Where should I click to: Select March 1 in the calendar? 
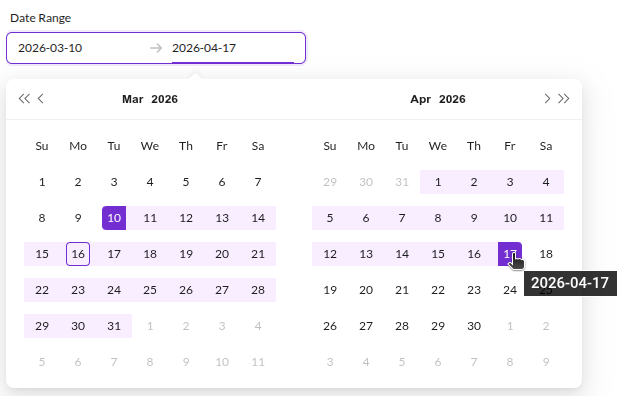[x=42, y=182]
